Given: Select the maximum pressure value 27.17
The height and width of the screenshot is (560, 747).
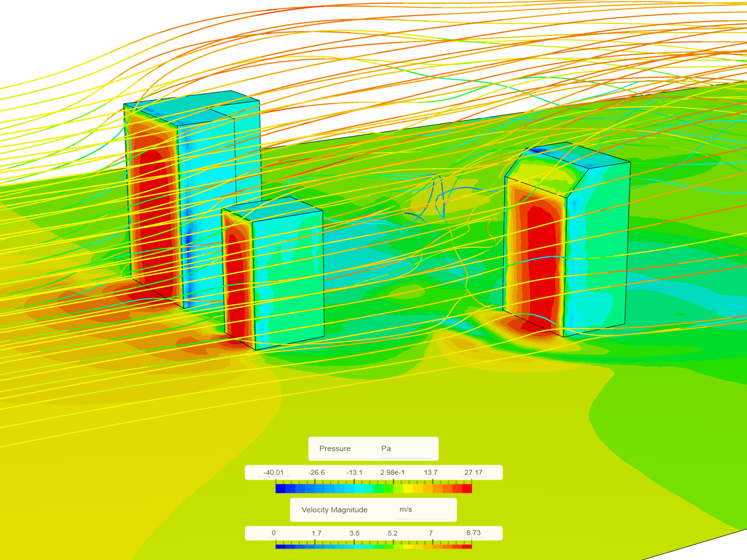Looking at the screenshot, I should [x=474, y=472].
